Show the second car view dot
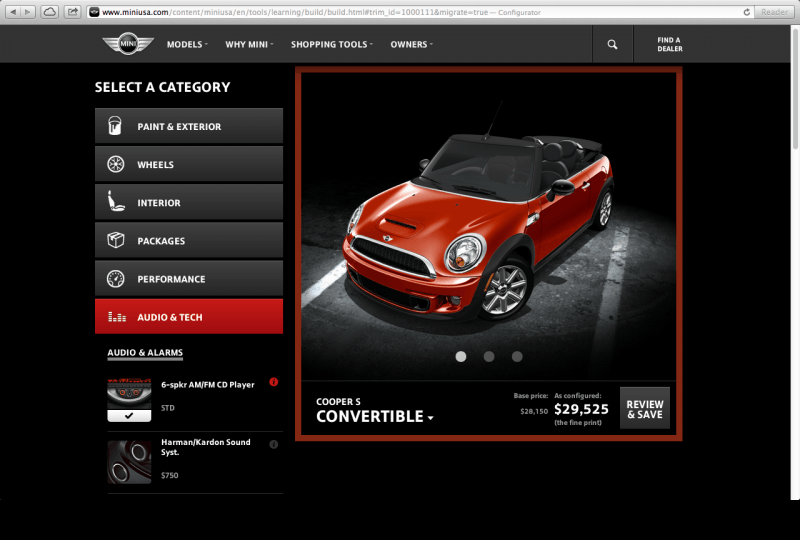Image resolution: width=800 pixels, height=540 pixels. coord(489,356)
